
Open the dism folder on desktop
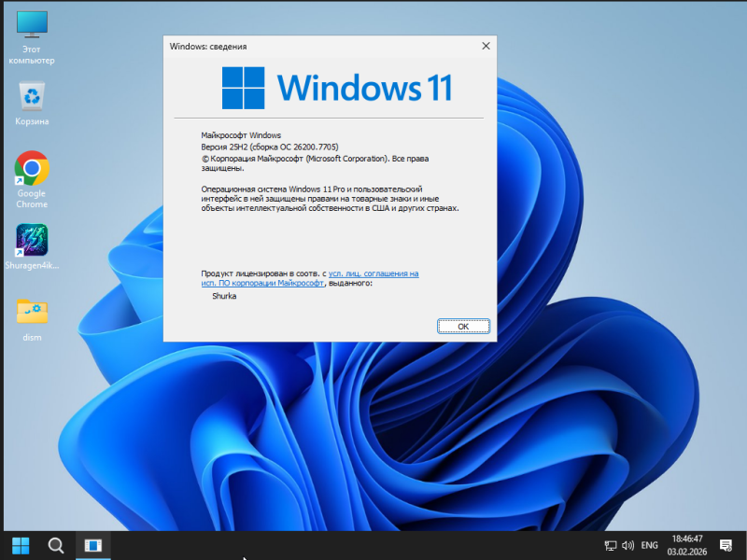coord(32,312)
